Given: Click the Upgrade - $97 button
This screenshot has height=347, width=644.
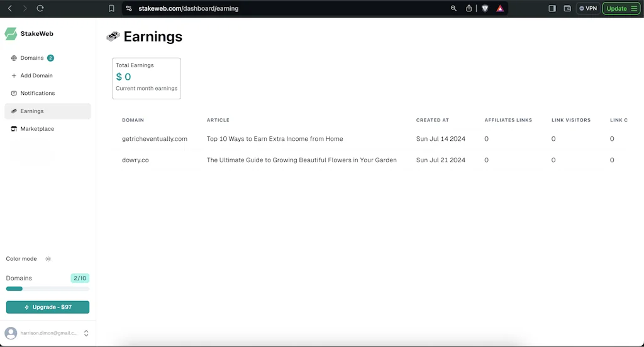Looking at the screenshot, I should [48, 307].
